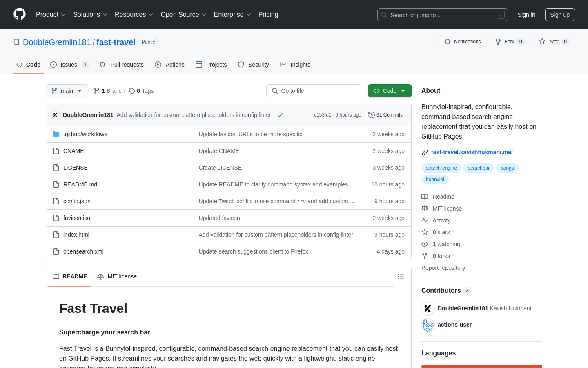View the 91 Commits history

click(385, 115)
